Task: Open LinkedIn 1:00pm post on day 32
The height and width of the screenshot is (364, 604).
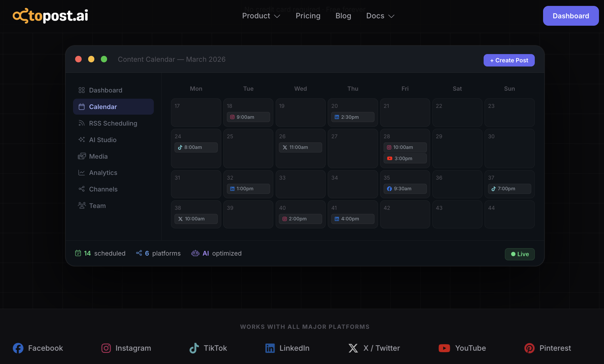Action: (x=248, y=189)
